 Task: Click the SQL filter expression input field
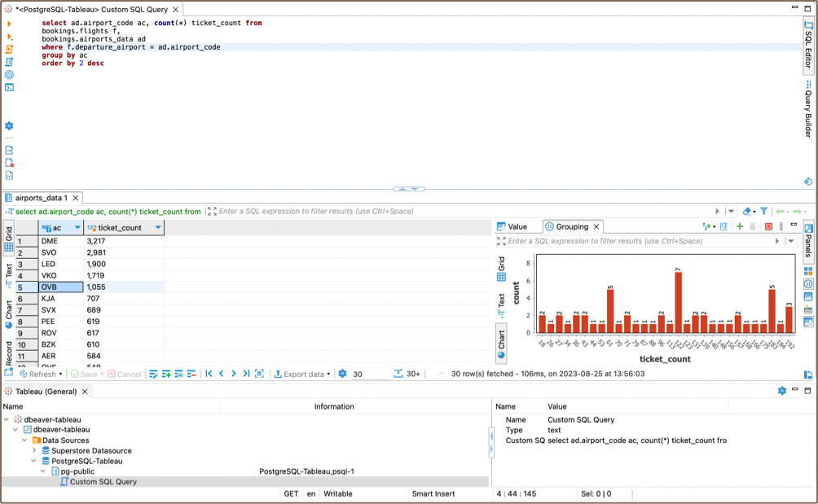[456, 212]
